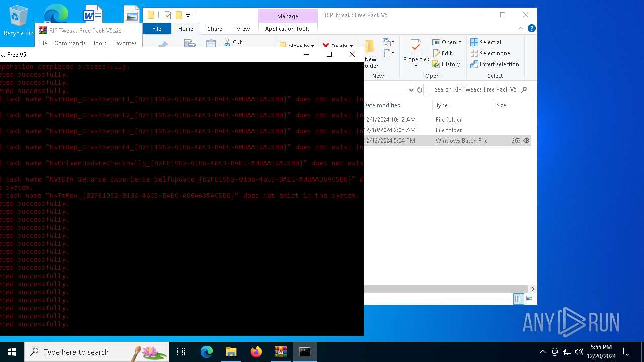
Task: Select the Windows Batch File row
Action: click(447, 141)
